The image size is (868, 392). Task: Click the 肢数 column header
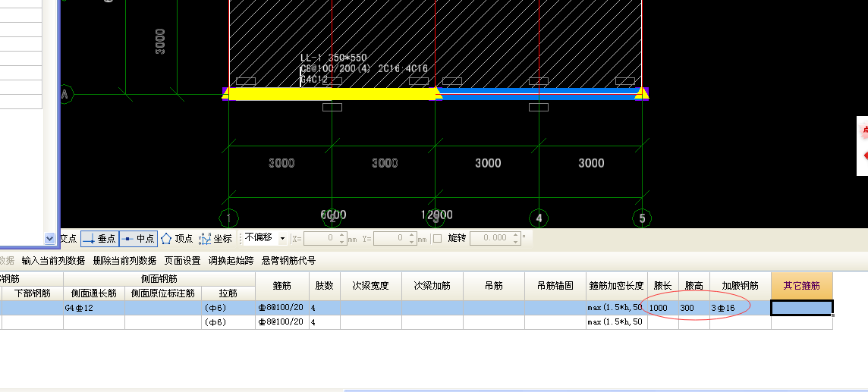tap(325, 286)
